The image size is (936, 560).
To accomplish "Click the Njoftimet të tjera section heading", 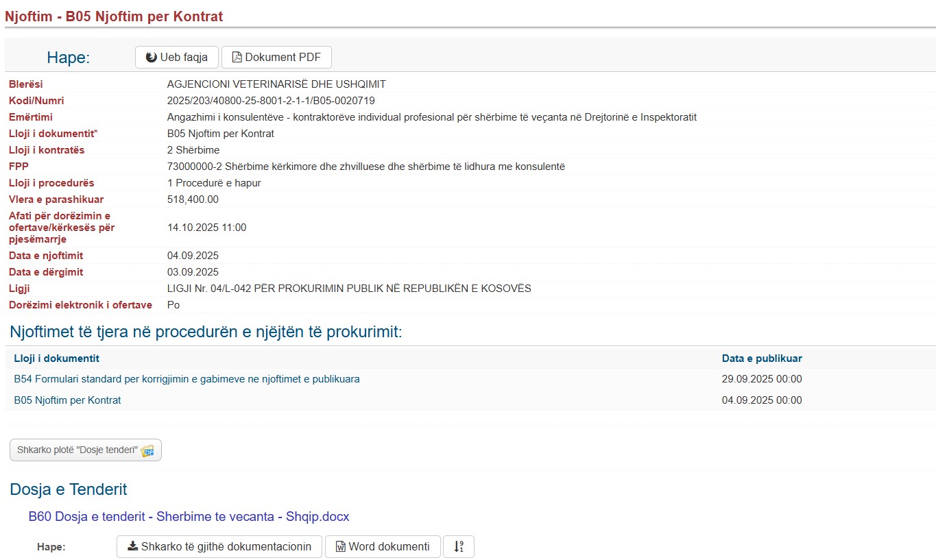I will click(x=206, y=332).
